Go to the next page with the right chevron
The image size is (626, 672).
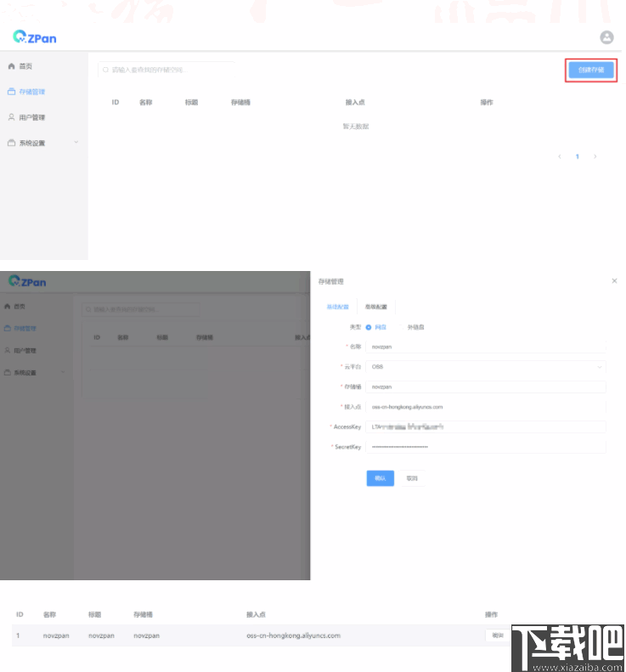pos(595,156)
